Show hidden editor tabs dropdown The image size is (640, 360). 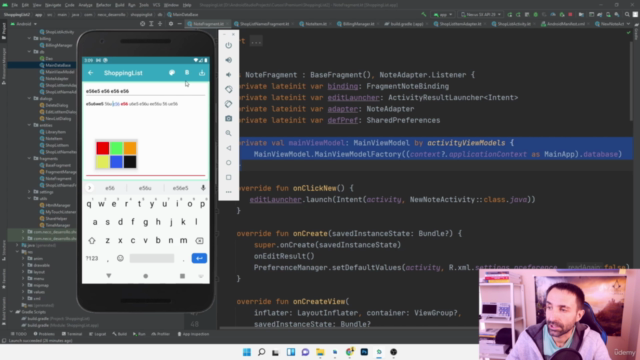coord(628,24)
